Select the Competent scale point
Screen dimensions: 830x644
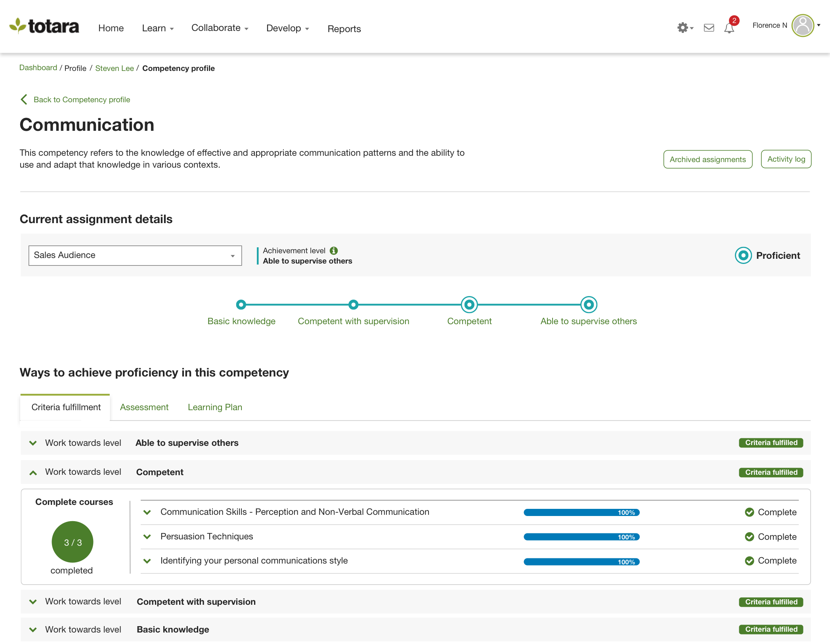coord(469,304)
